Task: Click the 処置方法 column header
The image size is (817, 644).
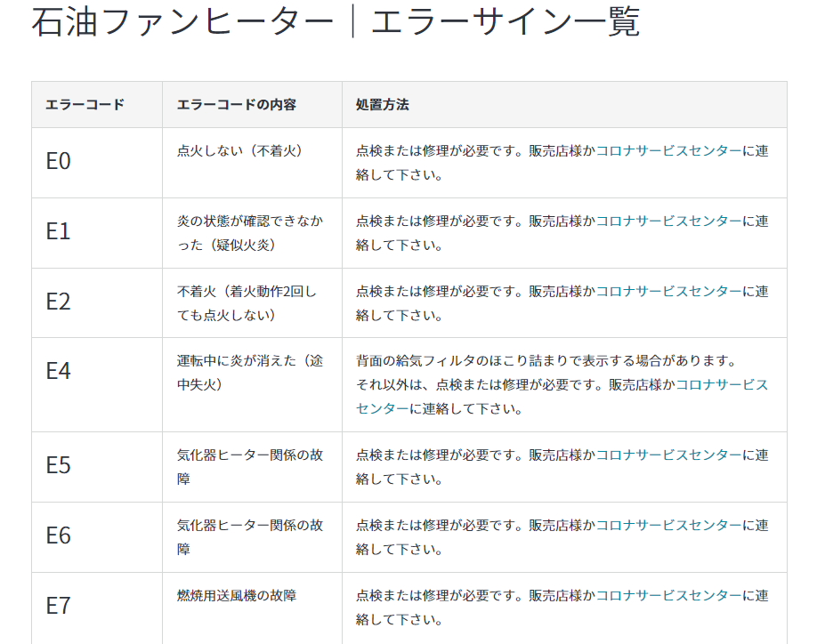Action: [x=383, y=105]
